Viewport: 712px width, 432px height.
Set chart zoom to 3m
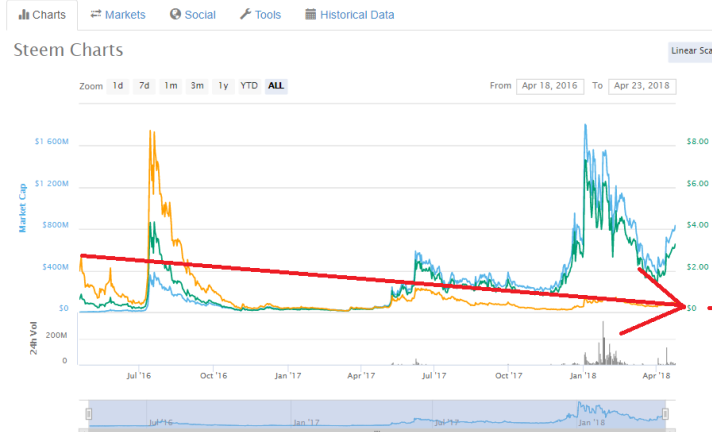(x=197, y=86)
